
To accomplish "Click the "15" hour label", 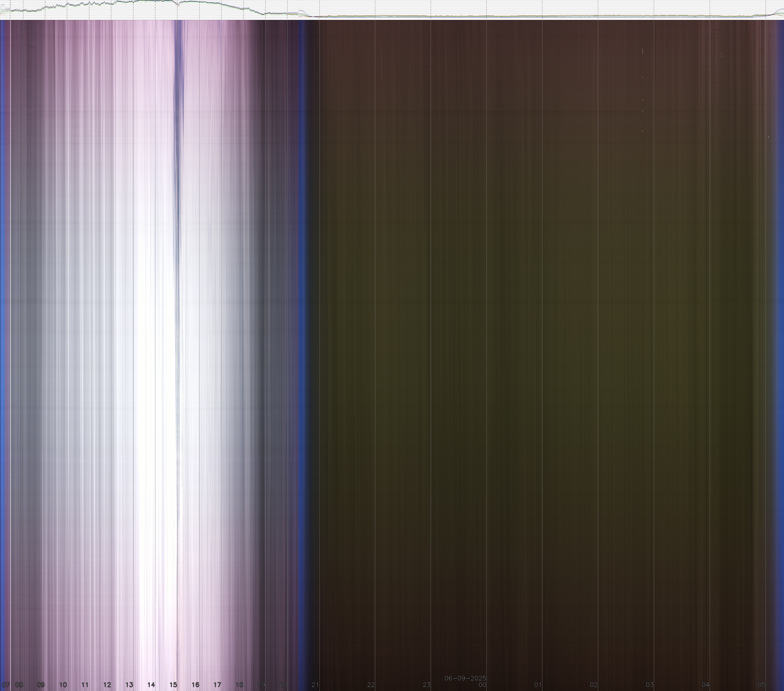I will pyautogui.click(x=173, y=684).
